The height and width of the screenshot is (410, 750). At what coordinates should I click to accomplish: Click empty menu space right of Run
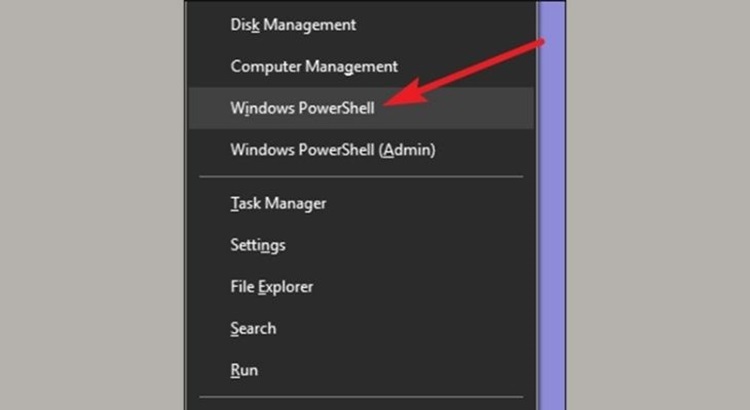point(420,370)
